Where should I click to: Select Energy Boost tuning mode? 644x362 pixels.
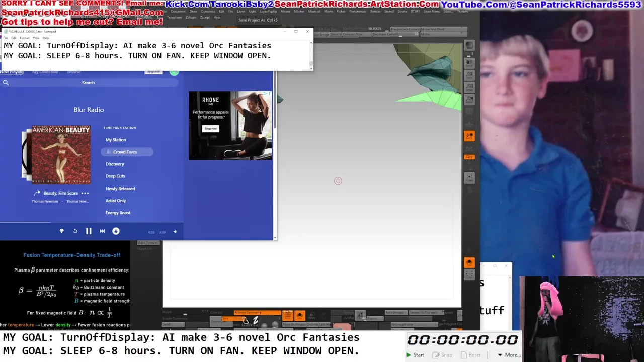pos(118,213)
